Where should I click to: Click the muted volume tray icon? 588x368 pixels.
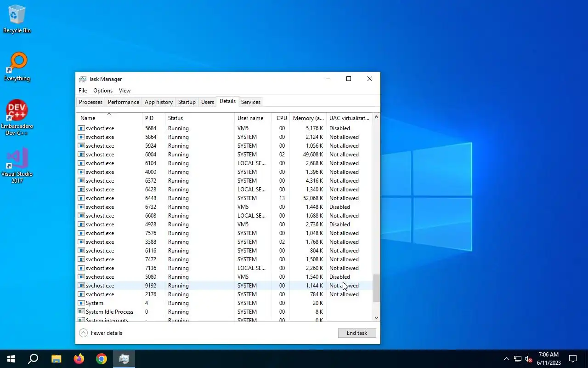pos(528,359)
